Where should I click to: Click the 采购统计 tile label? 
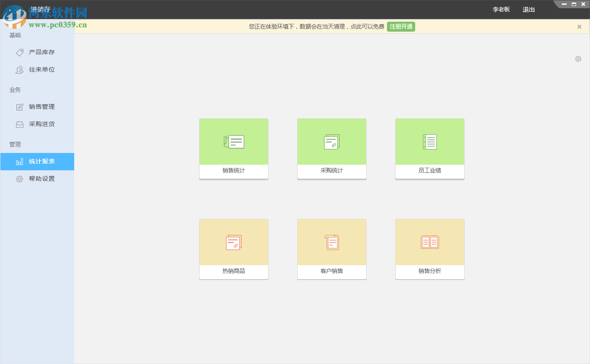tap(332, 171)
